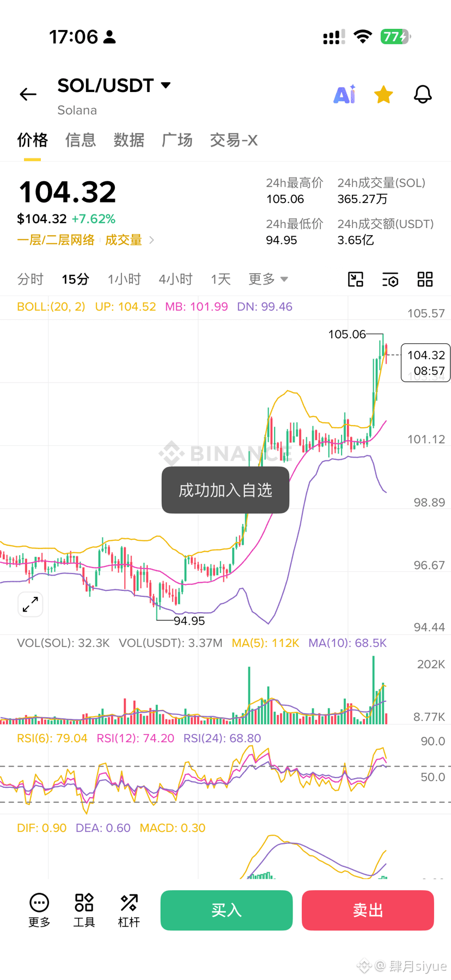The height and width of the screenshot is (980, 451).
Task: Select the 分时 chart interval
Action: (x=30, y=279)
